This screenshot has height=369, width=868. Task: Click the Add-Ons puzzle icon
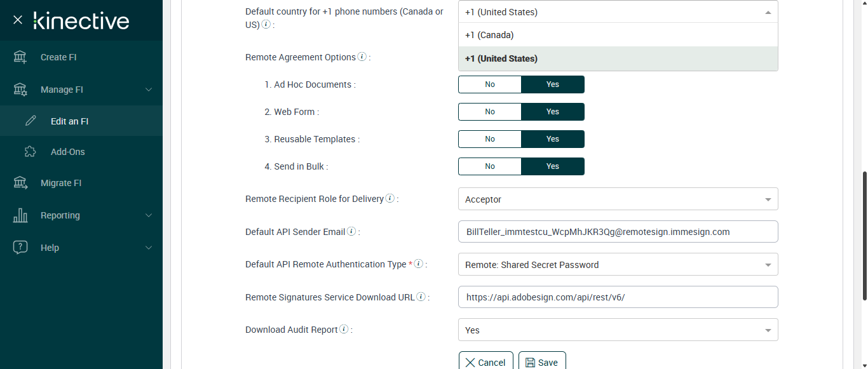tap(30, 152)
